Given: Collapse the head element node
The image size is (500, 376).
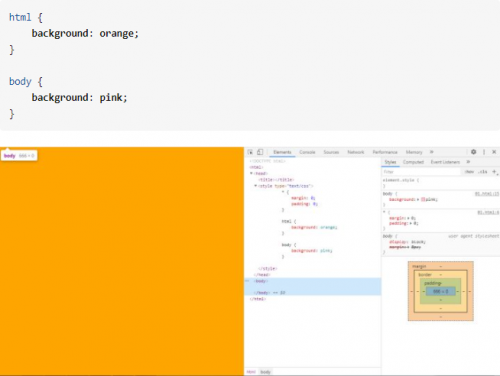Looking at the screenshot, I should coord(251,173).
